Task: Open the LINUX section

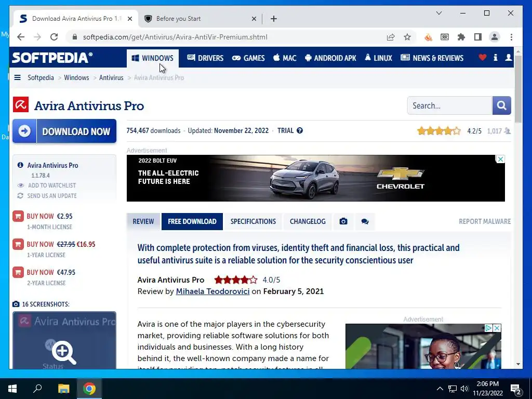Action: tap(378, 58)
